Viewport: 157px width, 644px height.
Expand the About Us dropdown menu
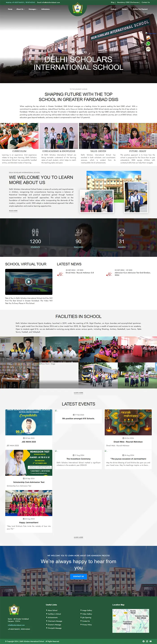click(x=20, y=9)
